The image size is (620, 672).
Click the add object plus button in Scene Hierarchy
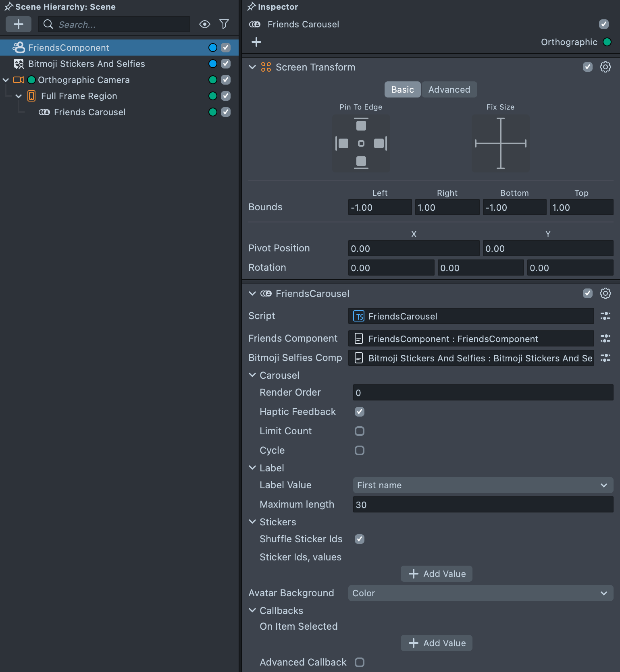point(19,24)
